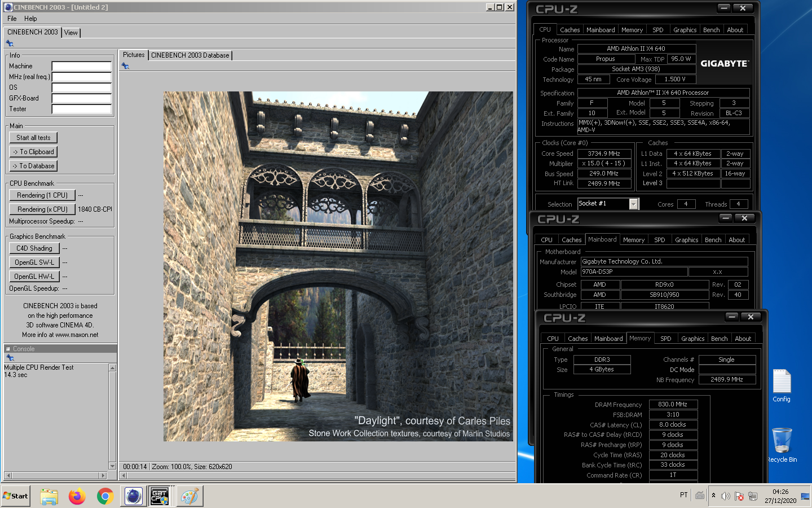
Task: Click the console scrollbar down arrow
Action: (112, 466)
